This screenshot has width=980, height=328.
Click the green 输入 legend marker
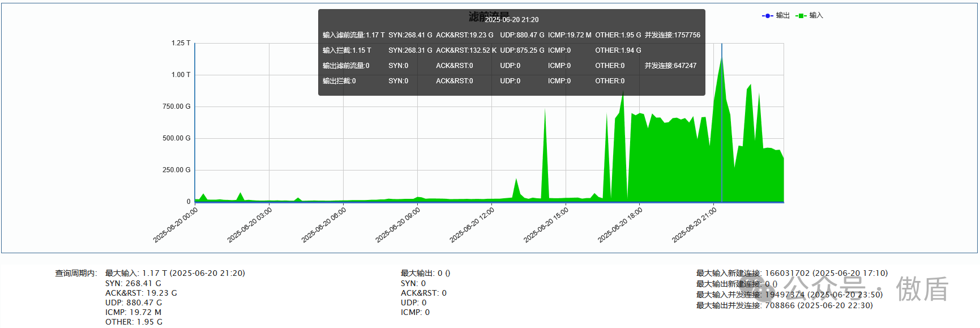click(801, 16)
